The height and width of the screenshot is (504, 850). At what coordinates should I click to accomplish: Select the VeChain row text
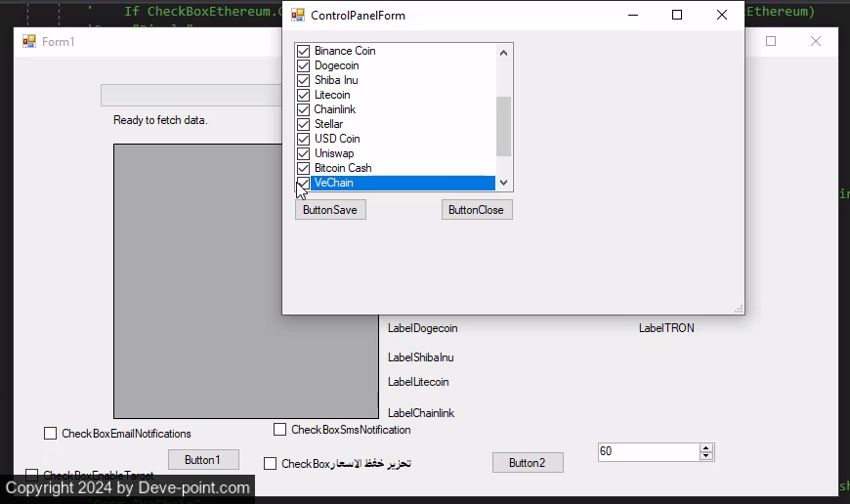(x=334, y=183)
